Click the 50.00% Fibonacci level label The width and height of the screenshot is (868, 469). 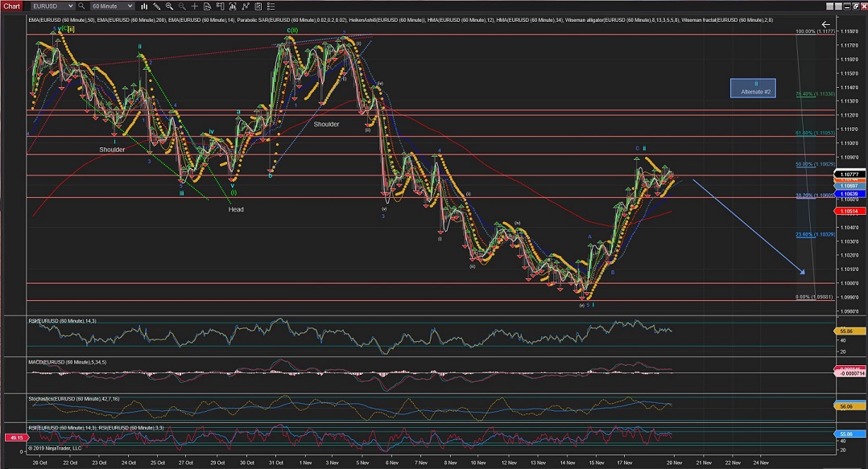click(x=815, y=164)
